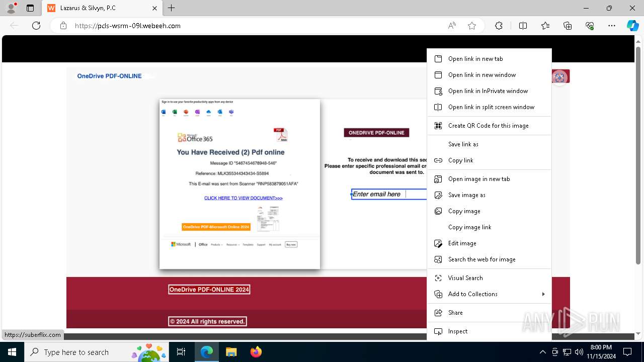This screenshot has height=362, width=644.
Task: Open the Extensions puzzle icon
Action: tap(499, 26)
